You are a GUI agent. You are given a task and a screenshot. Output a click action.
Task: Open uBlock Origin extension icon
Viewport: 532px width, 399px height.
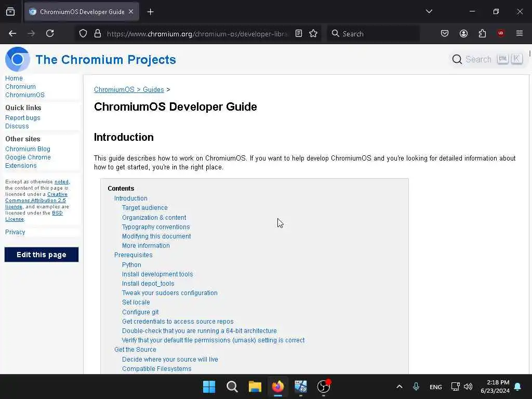click(500, 33)
